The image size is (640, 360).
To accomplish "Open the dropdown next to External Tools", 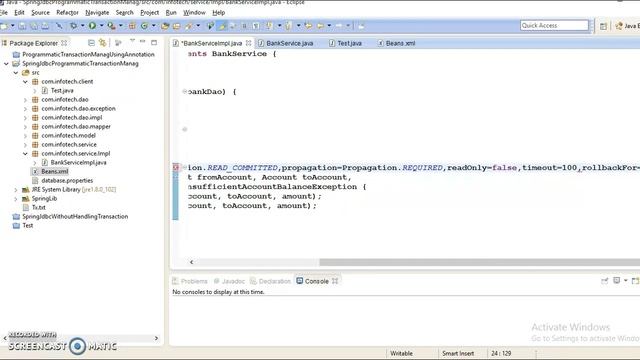I will 120,26.
